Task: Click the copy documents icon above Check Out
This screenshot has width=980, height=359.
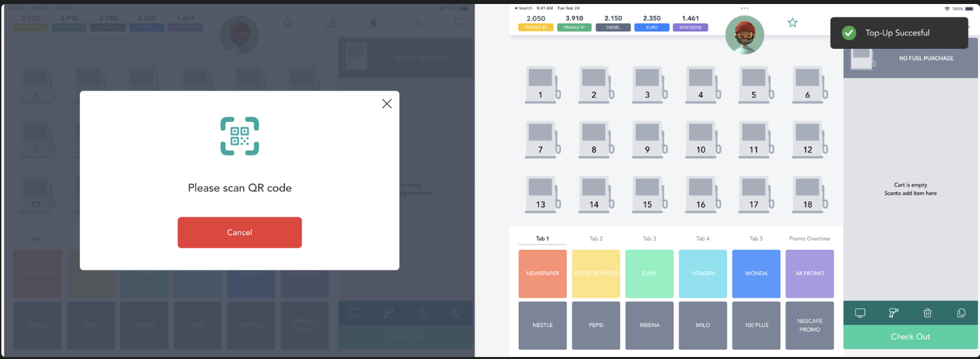Action: click(x=961, y=313)
